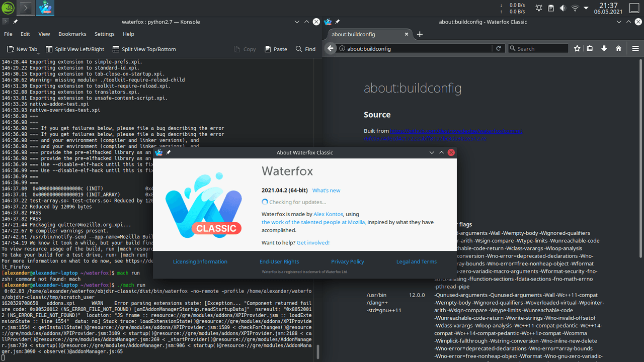The image size is (644, 362).
Task: Click the pin icon in Waterfox browser titlebar
Action: pyautogui.click(x=338, y=22)
